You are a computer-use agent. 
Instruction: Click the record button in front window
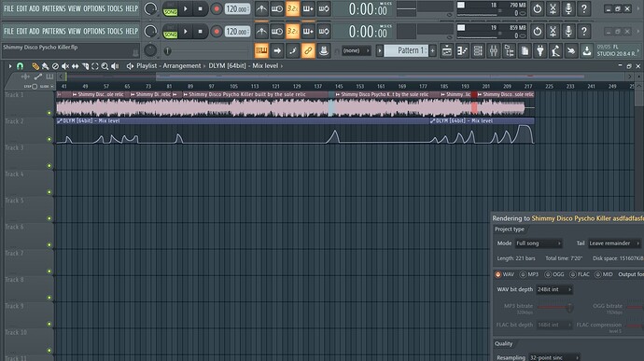[217, 32]
